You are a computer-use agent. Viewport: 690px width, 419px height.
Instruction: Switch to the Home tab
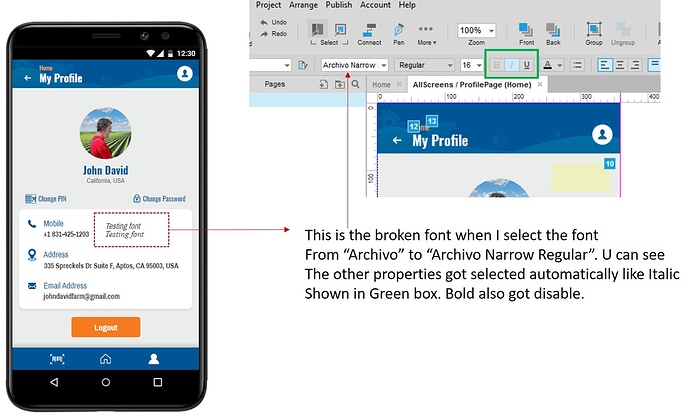pos(381,85)
